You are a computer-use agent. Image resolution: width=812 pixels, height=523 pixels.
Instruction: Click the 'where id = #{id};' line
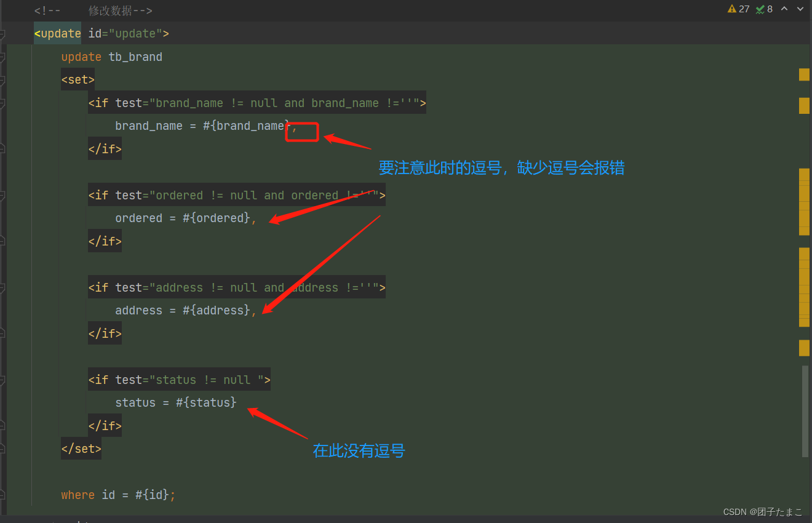[118, 495]
